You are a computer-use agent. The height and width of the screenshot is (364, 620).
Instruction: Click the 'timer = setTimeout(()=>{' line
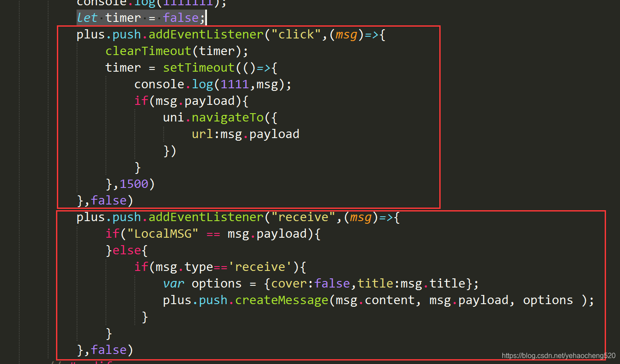192,68
